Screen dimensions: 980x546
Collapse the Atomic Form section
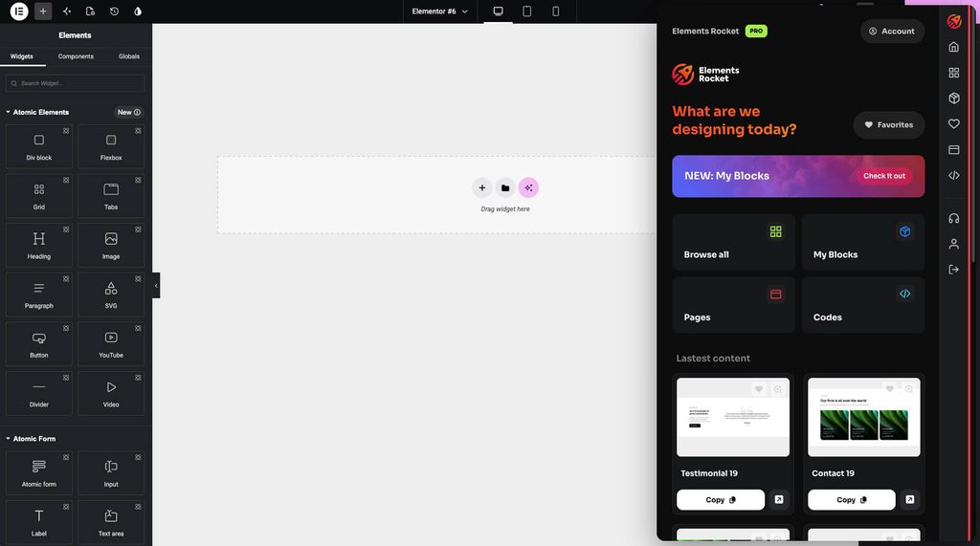(8, 439)
